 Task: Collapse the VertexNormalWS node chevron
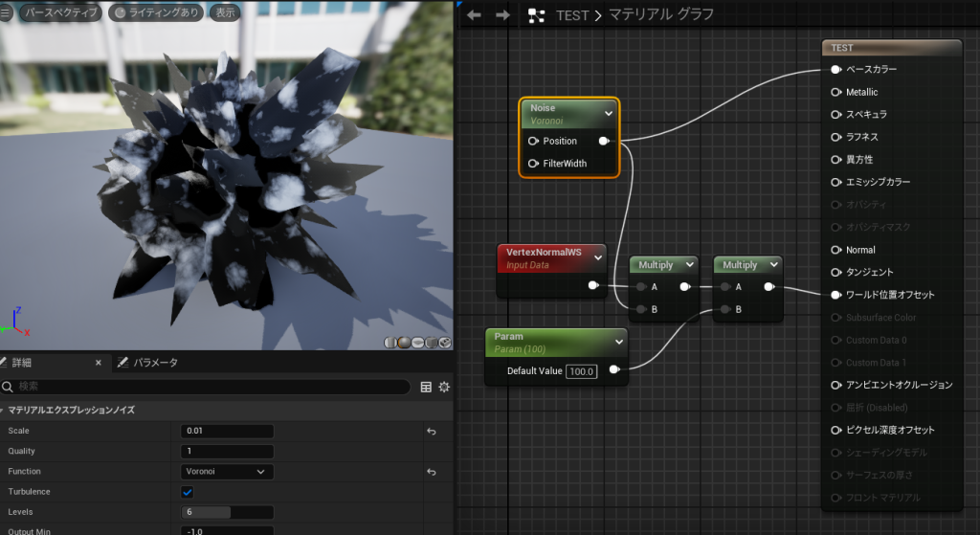(598, 256)
